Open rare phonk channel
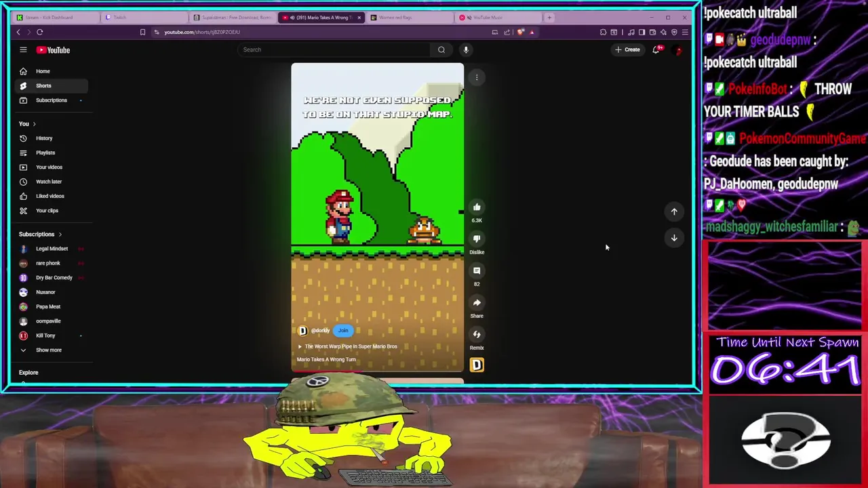 51,263
